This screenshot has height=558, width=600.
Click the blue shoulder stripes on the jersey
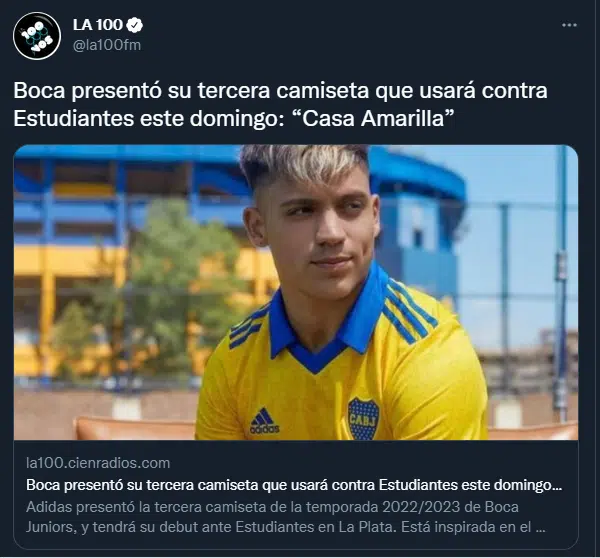pos(409,312)
